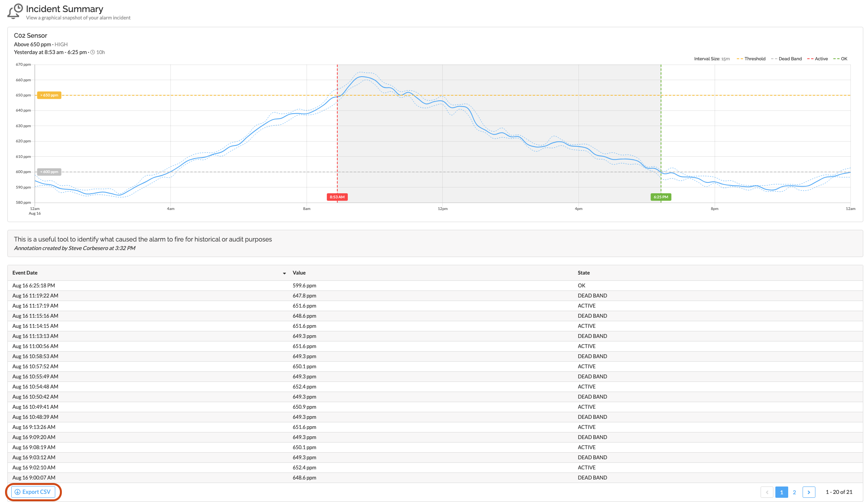
Task: Click the OK state in the first row
Action: [x=581, y=285]
